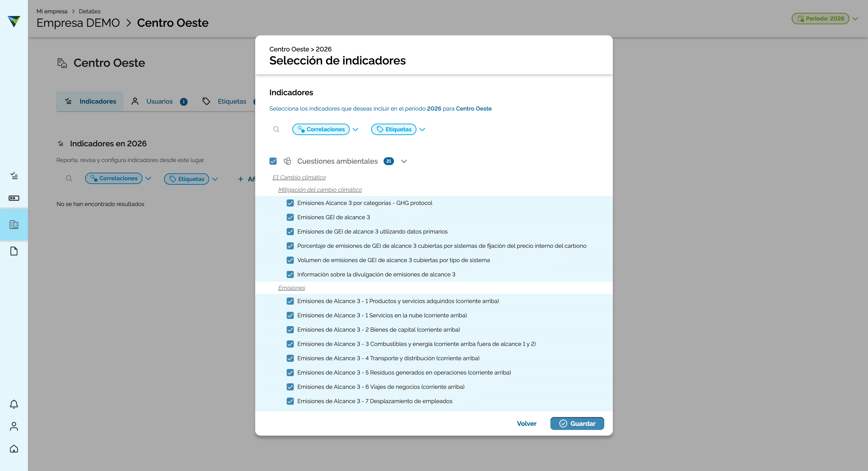Open the battery-shaped sidebar icon
Viewport: 868px width, 471px height.
click(14, 198)
